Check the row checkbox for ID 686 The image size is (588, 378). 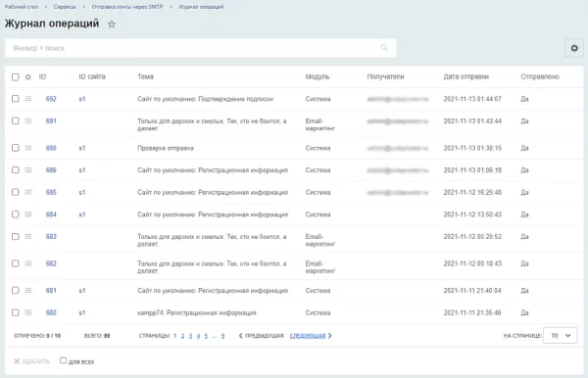pyautogui.click(x=16, y=169)
